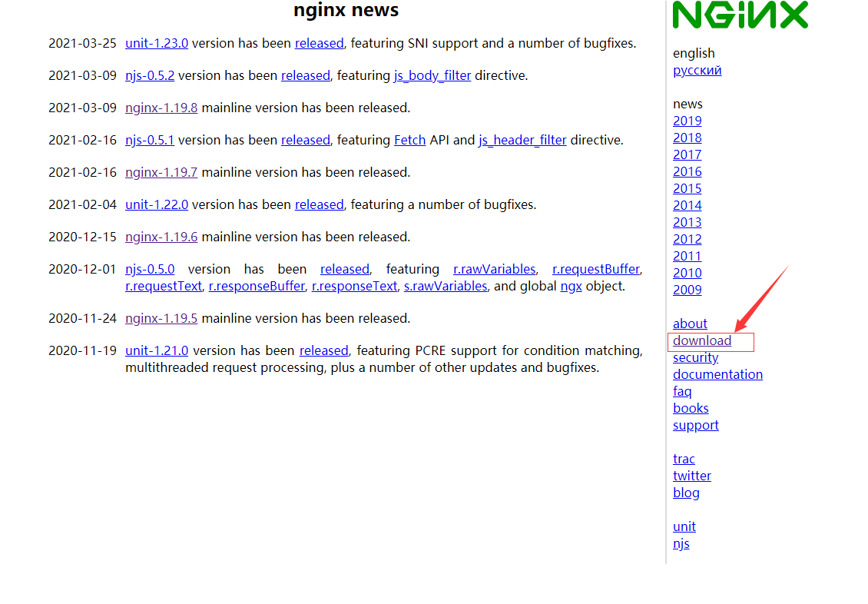Open 2013 news archive
The width and height of the screenshot is (868, 604).
click(687, 222)
